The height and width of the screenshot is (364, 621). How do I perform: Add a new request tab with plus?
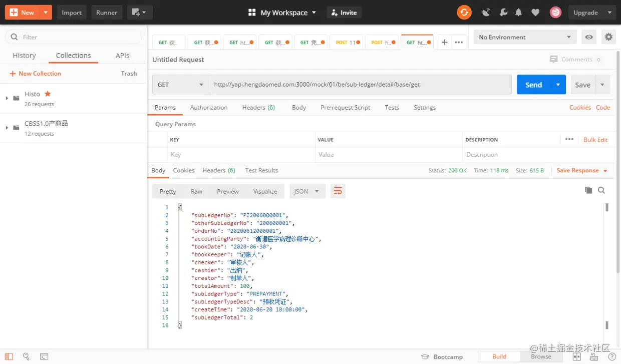(444, 43)
